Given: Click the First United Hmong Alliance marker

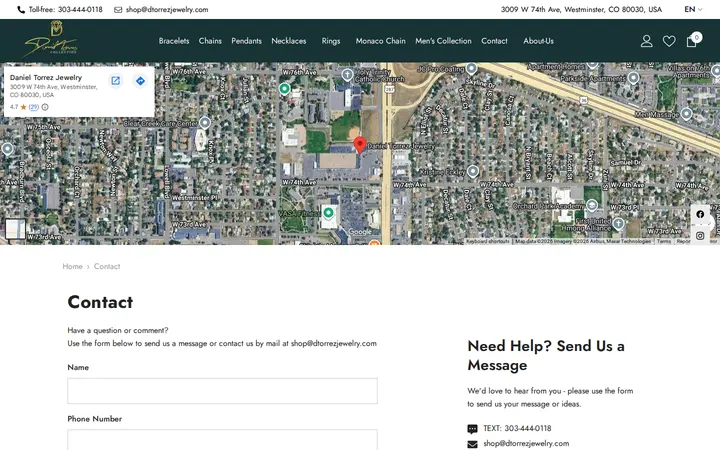Looking at the screenshot, I should click(x=618, y=224).
